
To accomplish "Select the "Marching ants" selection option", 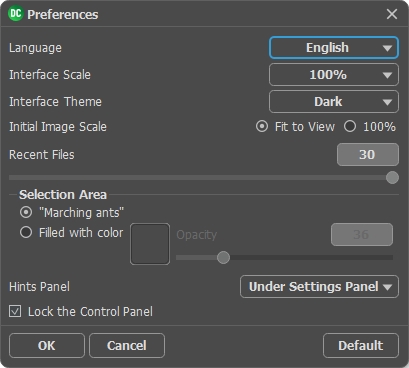I will point(26,212).
